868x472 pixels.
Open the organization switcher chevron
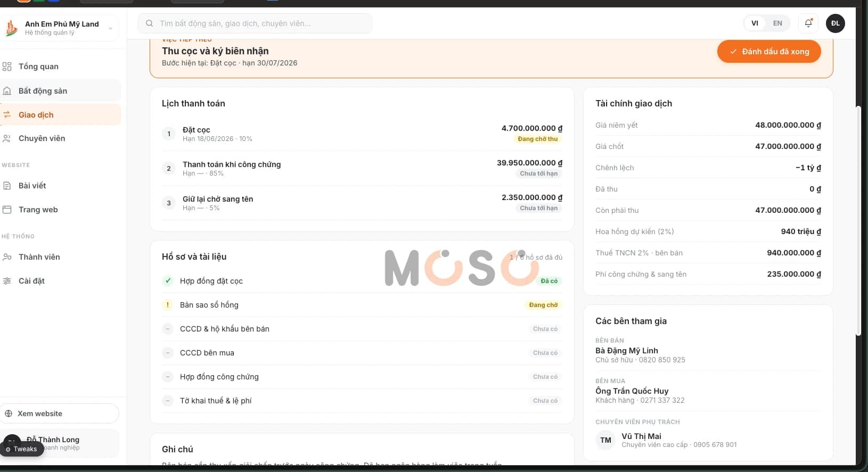pos(110,28)
